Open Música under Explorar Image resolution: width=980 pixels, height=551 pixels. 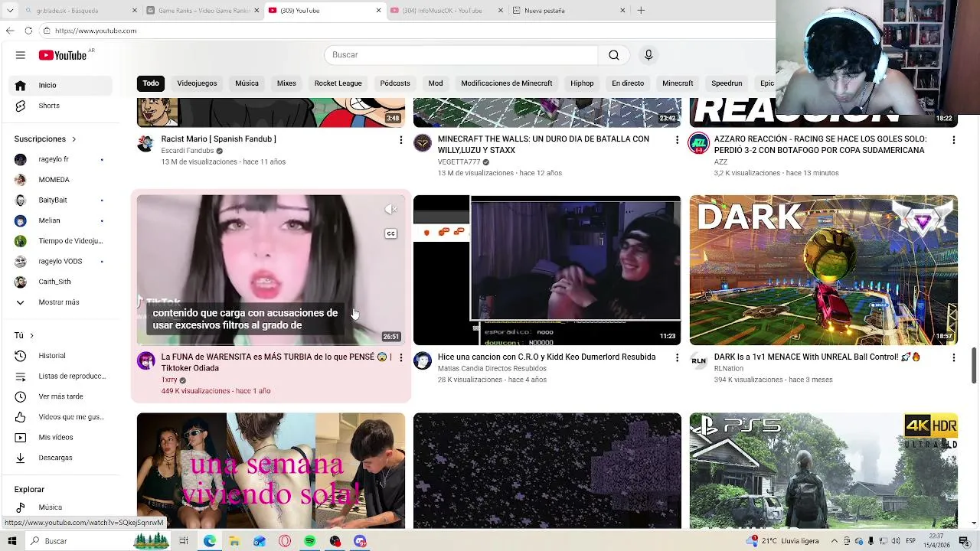tap(61, 507)
